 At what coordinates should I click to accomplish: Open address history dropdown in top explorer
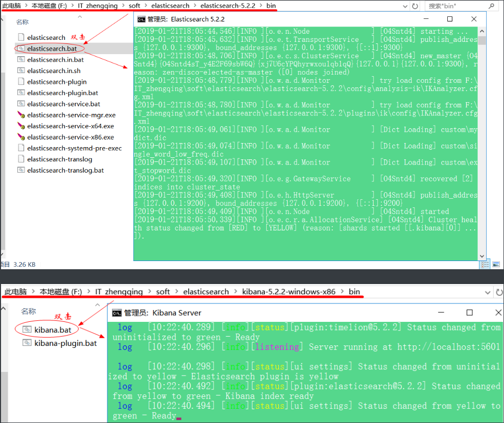tap(405, 6)
